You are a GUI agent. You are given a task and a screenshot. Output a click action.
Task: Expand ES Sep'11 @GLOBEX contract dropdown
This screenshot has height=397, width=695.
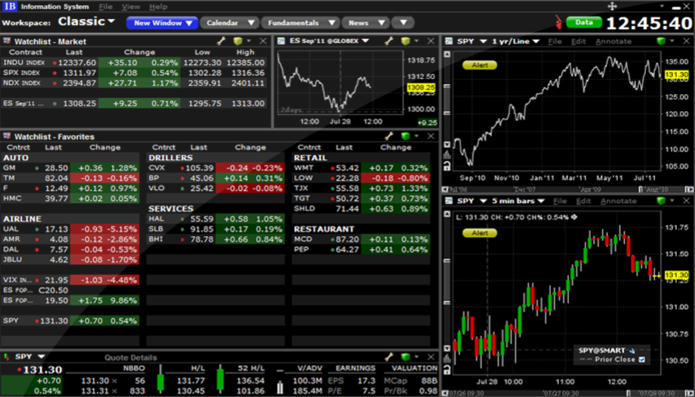[x=329, y=41]
